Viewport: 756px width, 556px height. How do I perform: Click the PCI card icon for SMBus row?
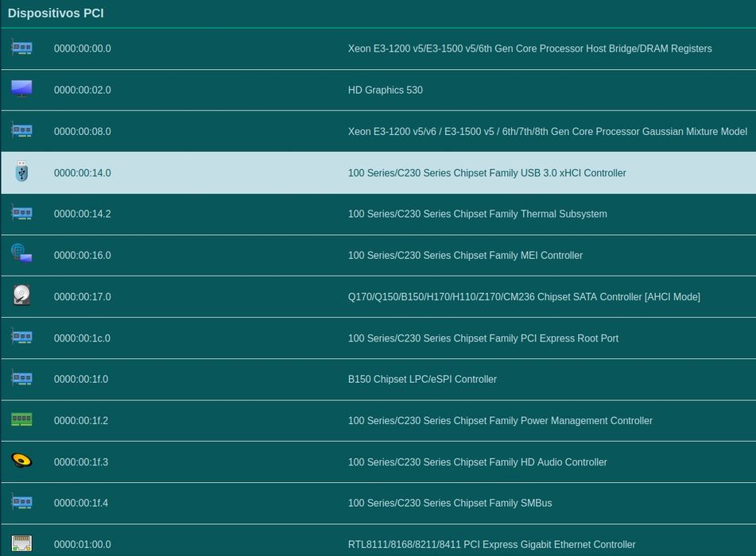(x=21, y=502)
